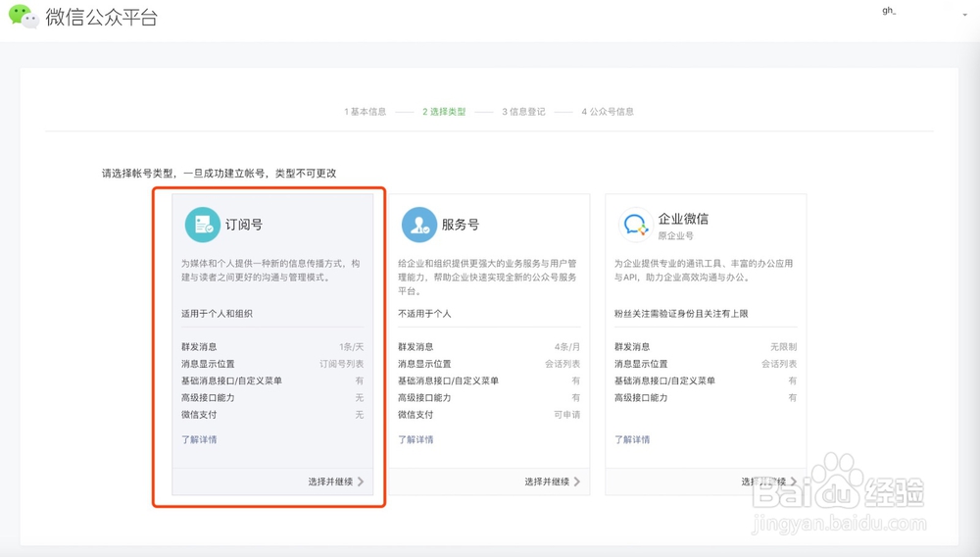Click 基础消息接口/自定义菜单 label in 订阅号 card
980x557 pixels.
pos(232,380)
